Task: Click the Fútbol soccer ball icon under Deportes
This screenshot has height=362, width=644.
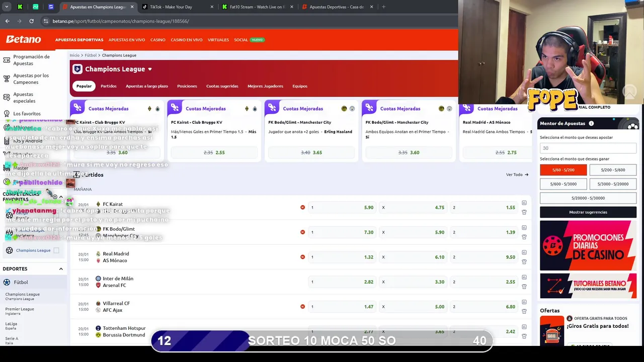Action: [7, 282]
